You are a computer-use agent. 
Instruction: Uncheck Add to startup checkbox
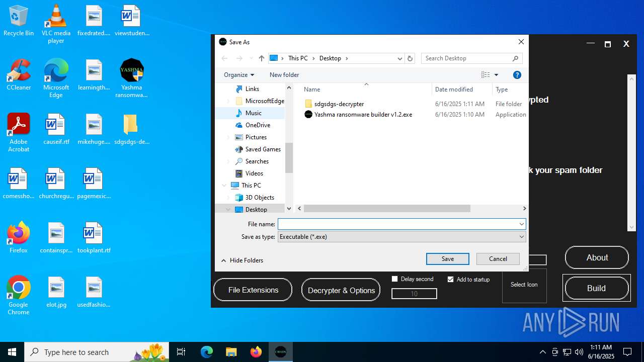450,279
